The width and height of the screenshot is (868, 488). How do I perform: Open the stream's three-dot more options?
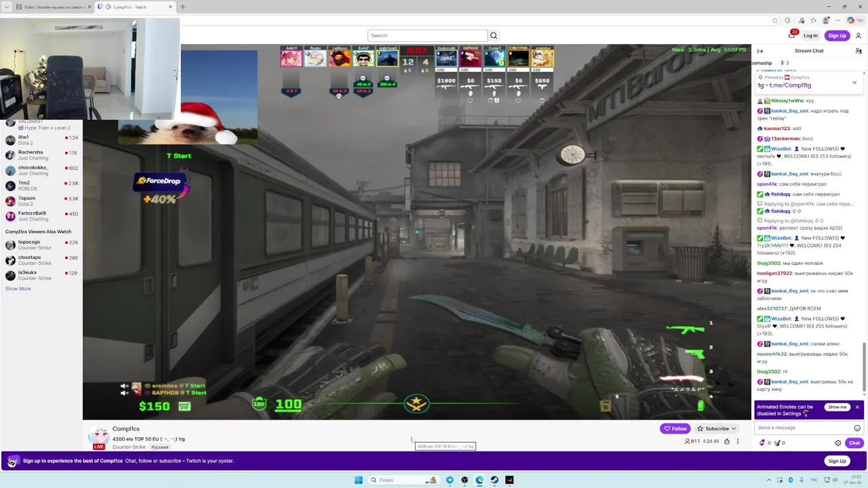(738, 441)
